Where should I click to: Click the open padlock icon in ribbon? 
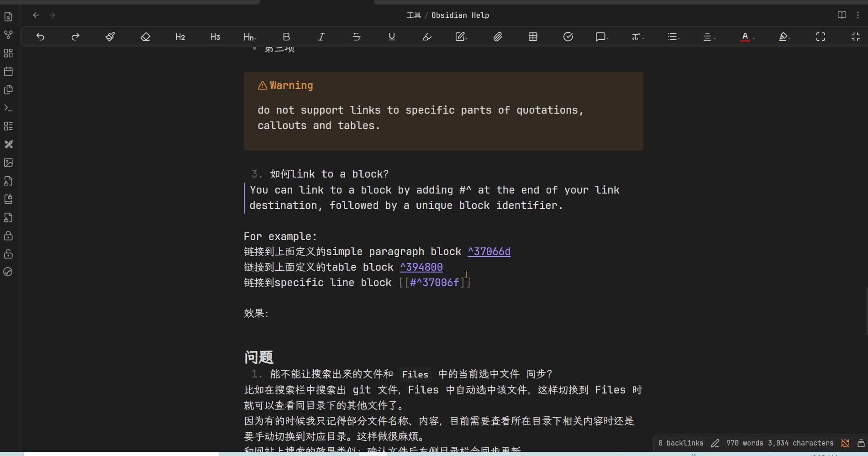coord(8,254)
